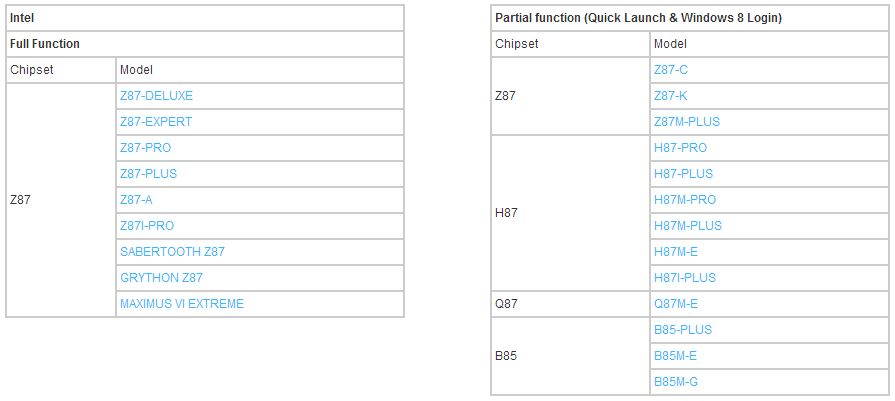Open the Z87I-PRO model page
This screenshot has width=895, height=401.
(147, 226)
